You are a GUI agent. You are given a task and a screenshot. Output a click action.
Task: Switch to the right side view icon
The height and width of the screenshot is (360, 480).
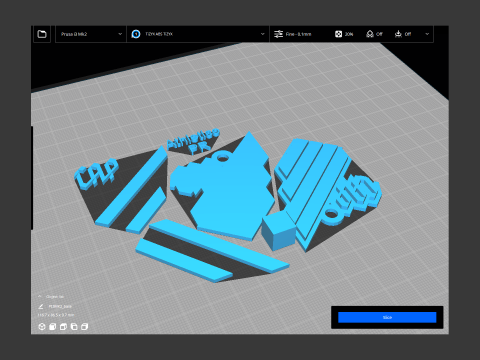(x=84, y=327)
